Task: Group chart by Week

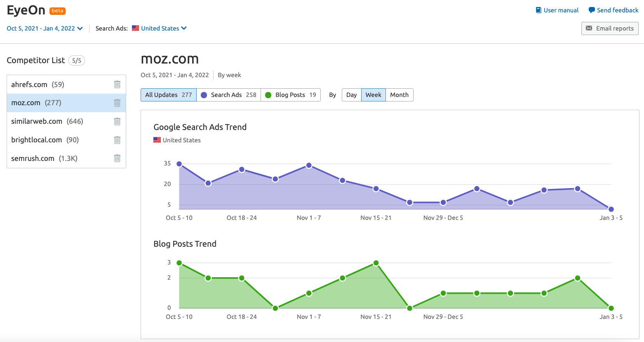Action: pyautogui.click(x=374, y=95)
